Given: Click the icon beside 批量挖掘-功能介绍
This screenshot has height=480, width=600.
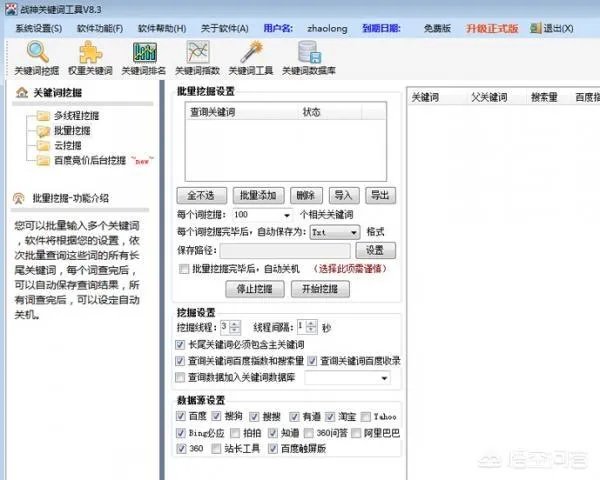Looking at the screenshot, I should 19,198.
